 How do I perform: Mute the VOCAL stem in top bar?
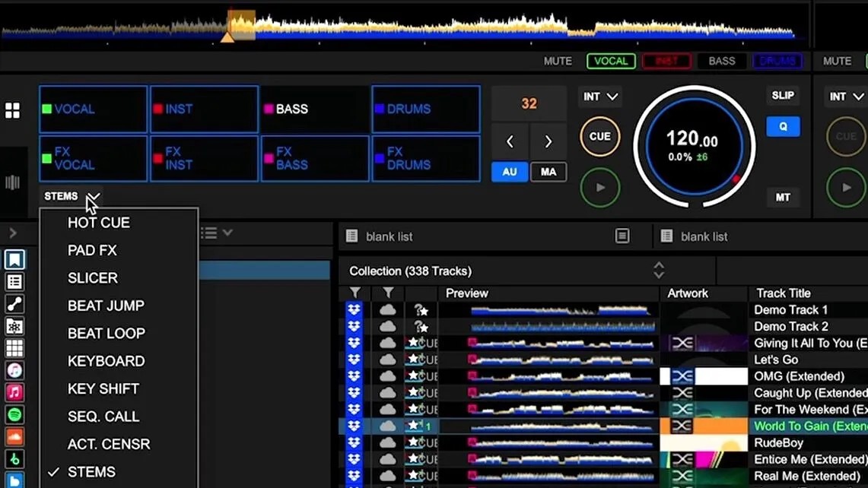point(611,62)
